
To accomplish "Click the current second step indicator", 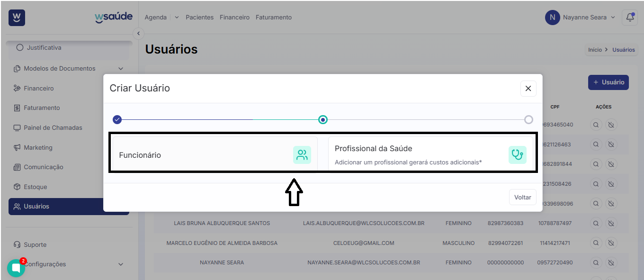I will pyautogui.click(x=323, y=119).
